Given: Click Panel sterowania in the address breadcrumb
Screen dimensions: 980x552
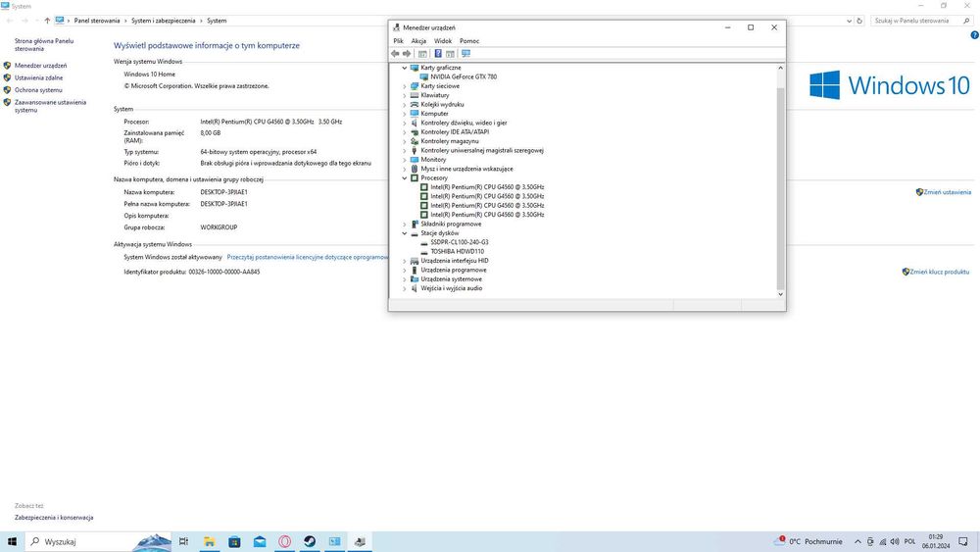Looking at the screenshot, I should tap(97, 21).
